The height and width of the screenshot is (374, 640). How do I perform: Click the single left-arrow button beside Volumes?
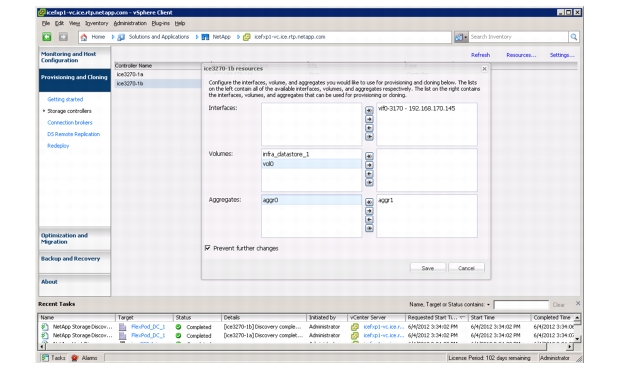369,174
